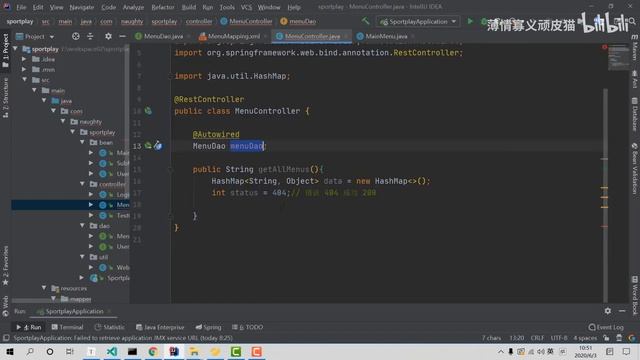Image resolution: width=640 pixels, height=360 pixels.
Task: Open the Navigate menu
Action: [x=82, y=7]
